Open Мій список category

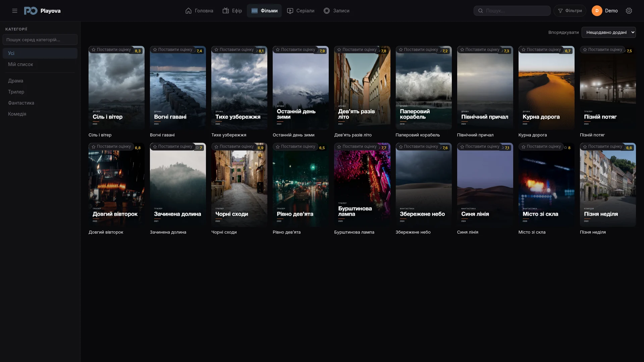pos(40,64)
